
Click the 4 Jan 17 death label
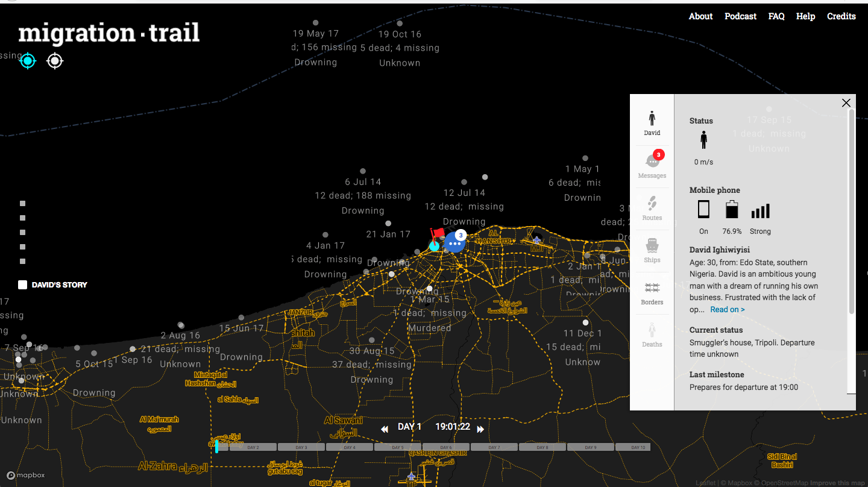[325, 245]
